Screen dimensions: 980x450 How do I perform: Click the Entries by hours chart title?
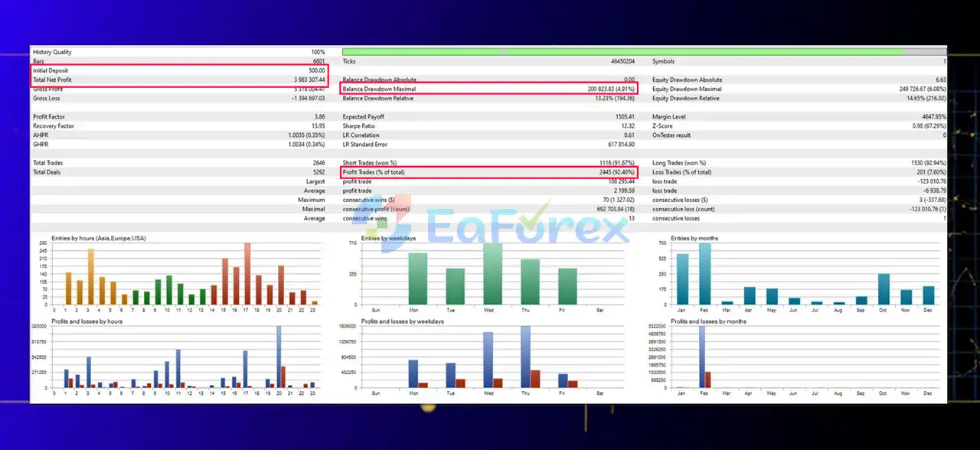98,238
